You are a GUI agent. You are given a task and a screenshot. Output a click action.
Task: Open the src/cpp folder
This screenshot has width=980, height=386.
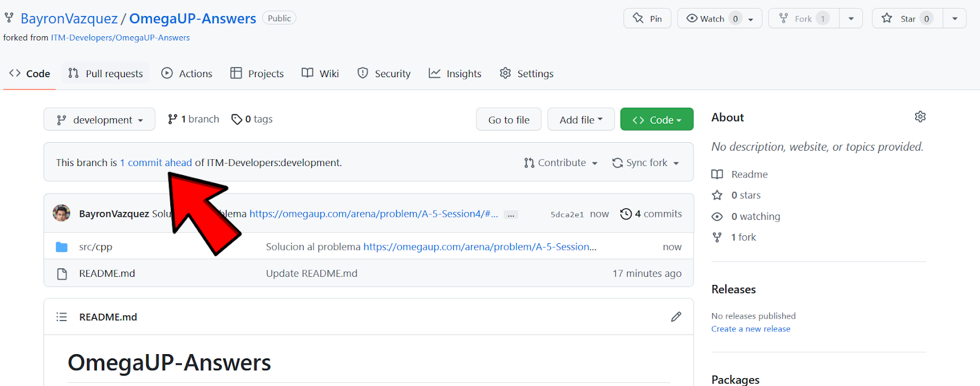[x=96, y=247]
